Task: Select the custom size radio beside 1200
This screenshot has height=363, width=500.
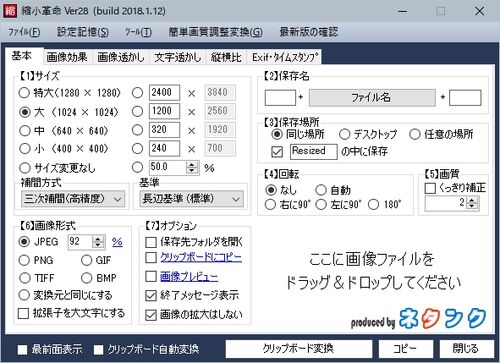Action: coord(137,112)
